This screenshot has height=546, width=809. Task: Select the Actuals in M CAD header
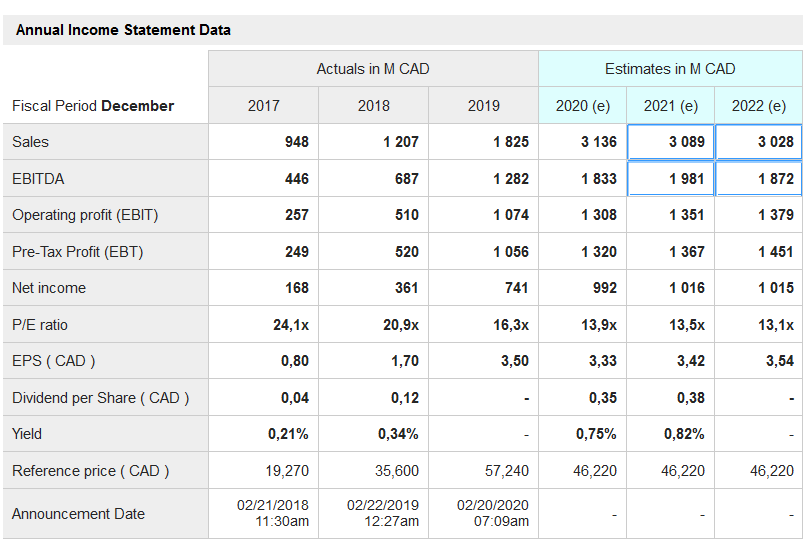pyautogui.click(x=373, y=69)
